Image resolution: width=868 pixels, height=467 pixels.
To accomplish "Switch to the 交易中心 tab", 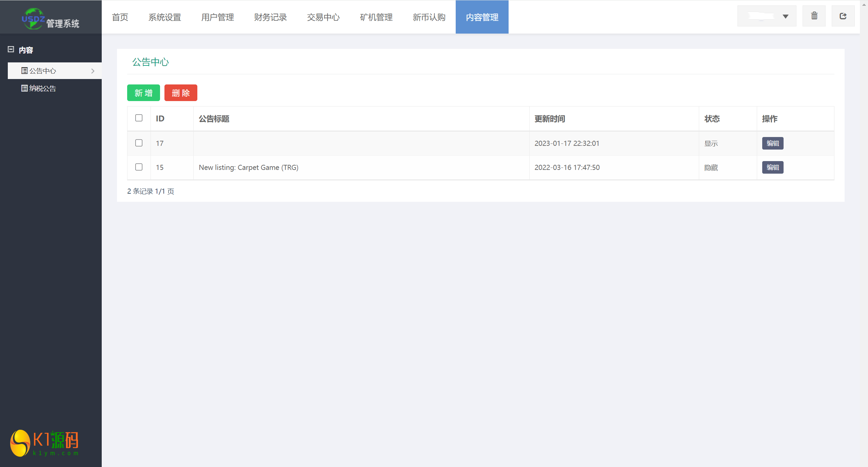I will [x=323, y=17].
